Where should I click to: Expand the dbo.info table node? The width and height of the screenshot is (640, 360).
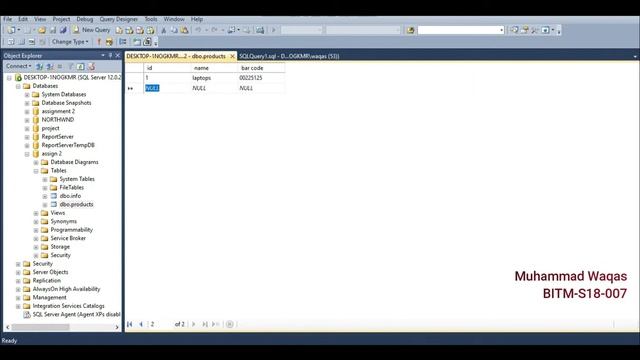(45, 196)
